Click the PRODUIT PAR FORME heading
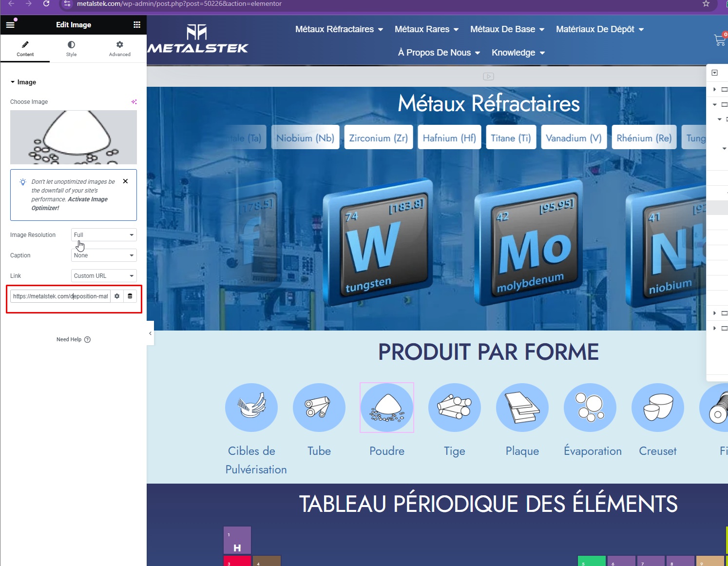This screenshot has height=566, width=728. pyautogui.click(x=489, y=352)
